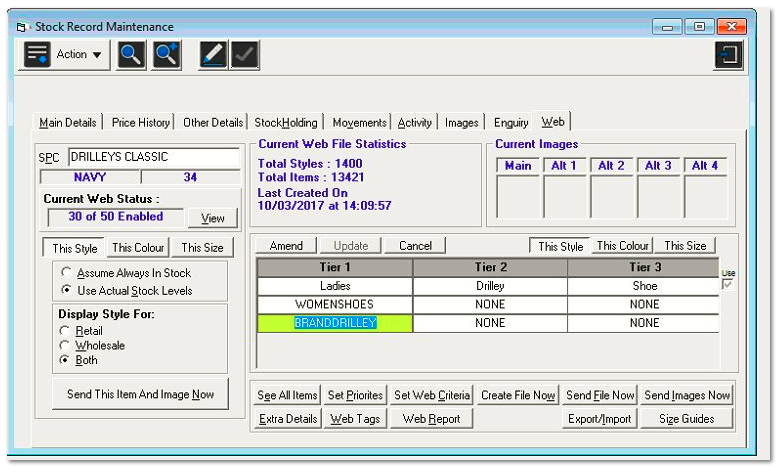Click the magnifier search icon
The image size is (776, 473).
131,54
